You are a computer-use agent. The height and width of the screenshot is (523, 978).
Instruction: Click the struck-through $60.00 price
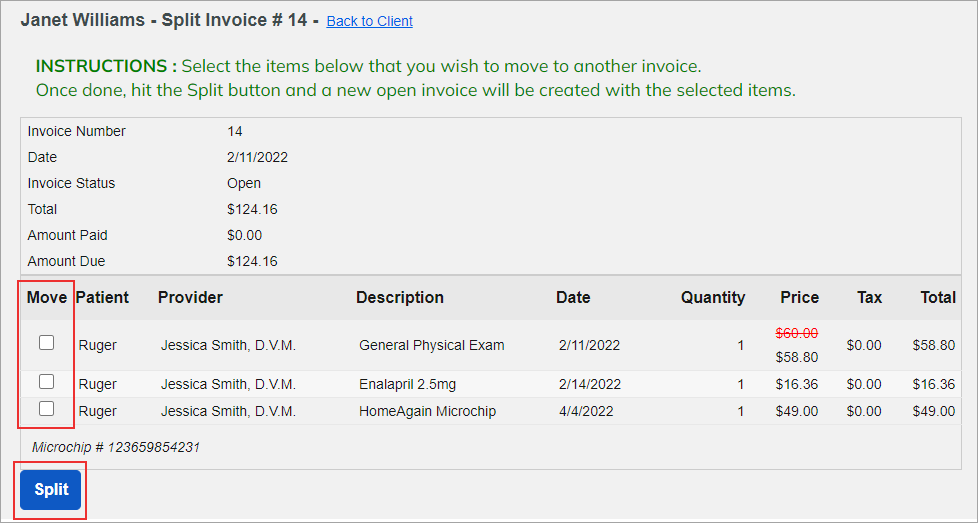[796, 333]
